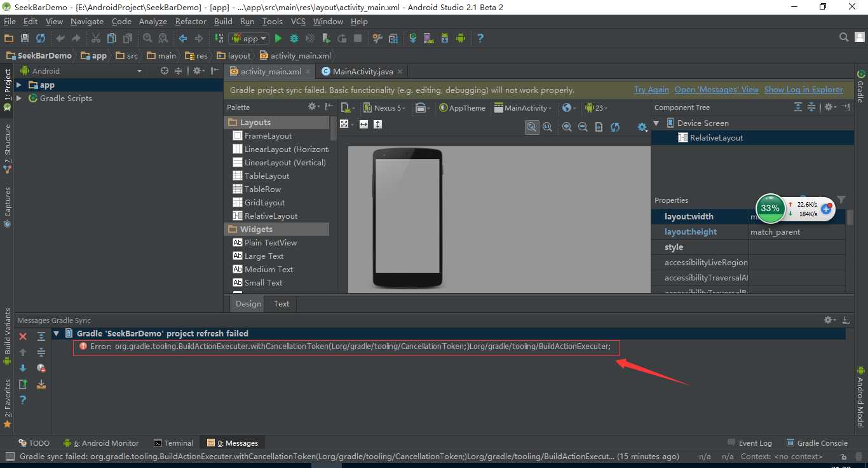
Task: Switch to the Text editor tab
Action: tap(281, 304)
